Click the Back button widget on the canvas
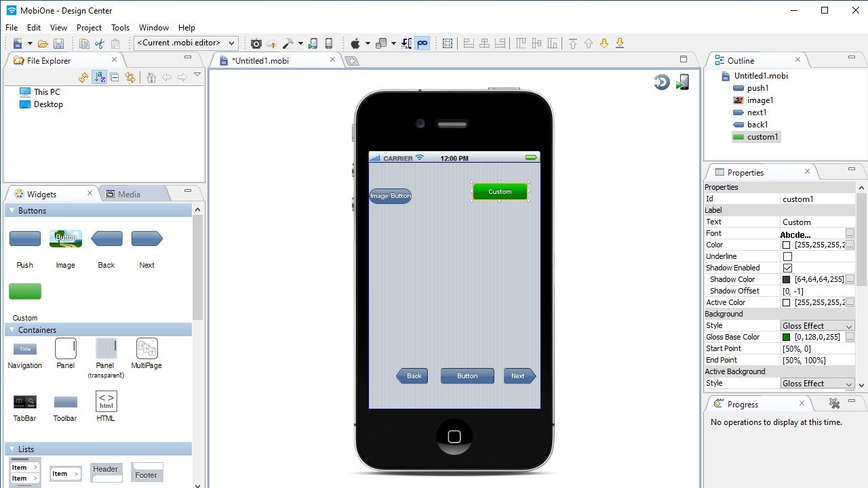The height and width of the screenshot is (488, 868). click(x=412, y=375)
